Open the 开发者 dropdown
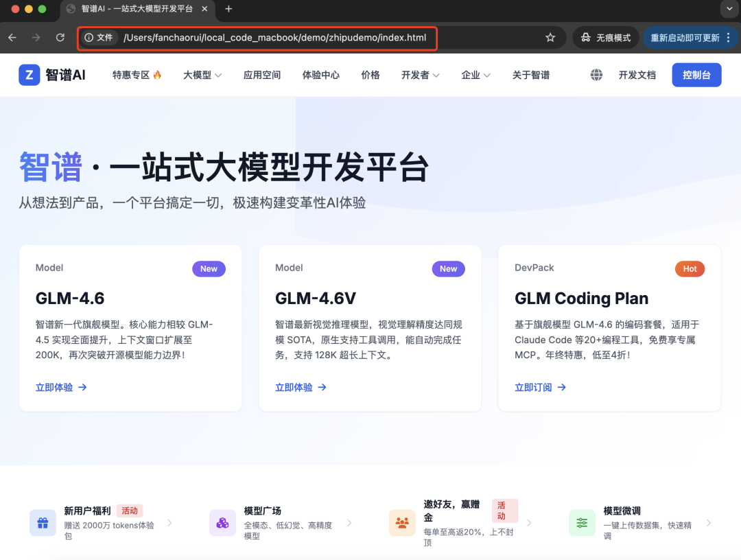 tap(420, 75)
